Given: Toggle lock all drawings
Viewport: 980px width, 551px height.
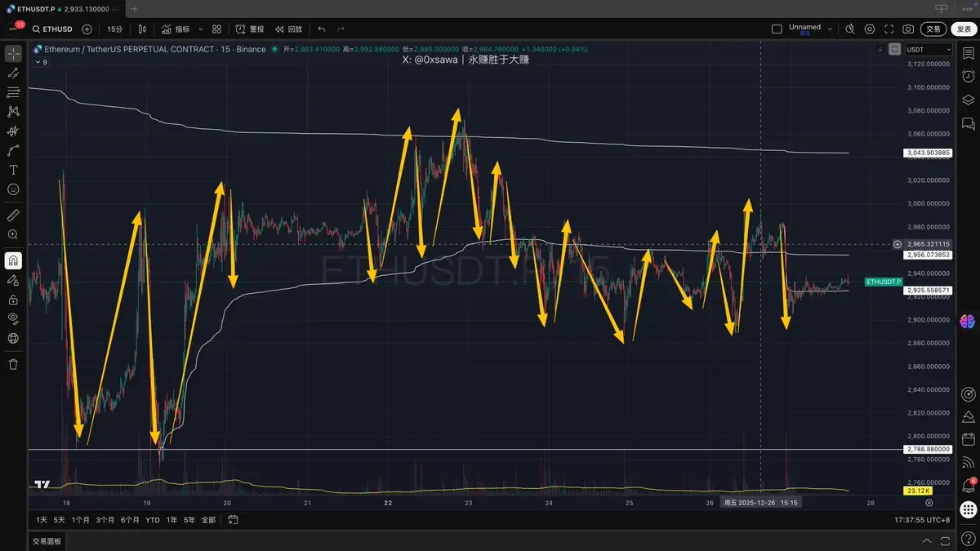Looking at the screenshot, I should [x=13, y=299].
